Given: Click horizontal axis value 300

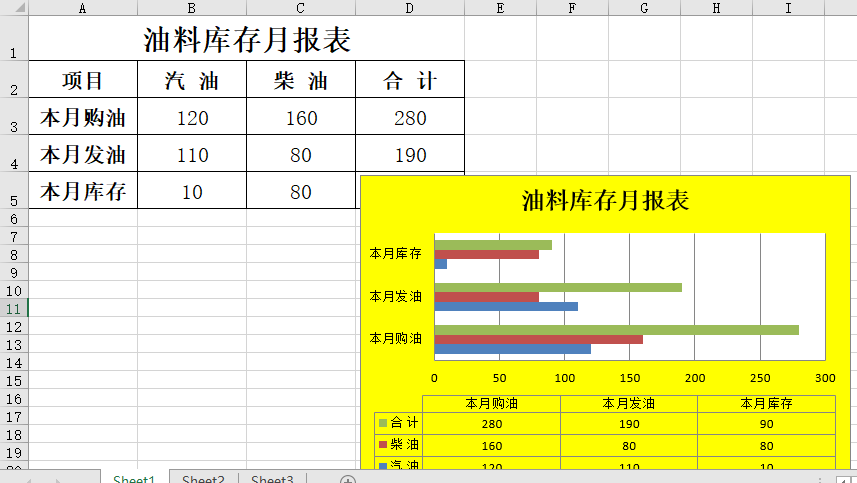Looking at the screenshot, I should (825, 378).
